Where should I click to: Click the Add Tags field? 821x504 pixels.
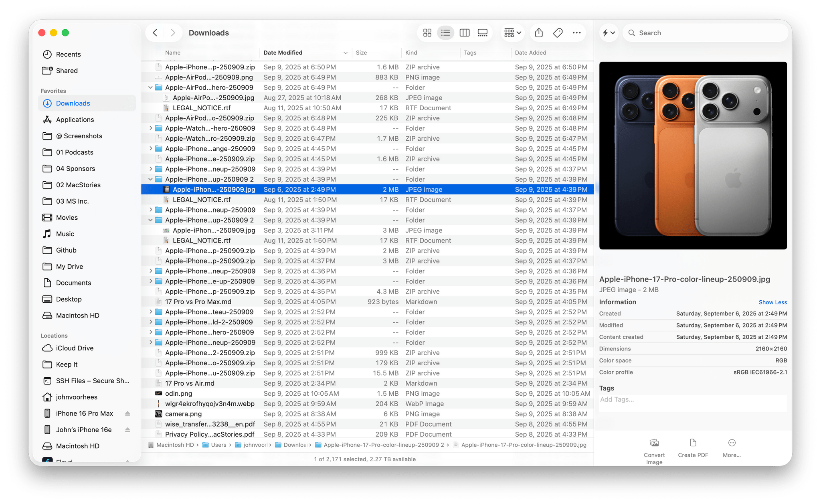pos(693,403)
